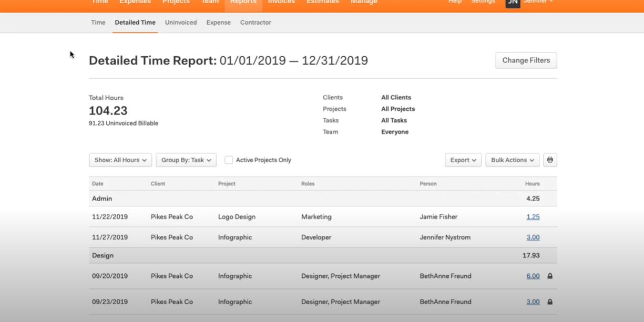Image resolution: width=644 pixels, height=322 pixels.
Task: Print the detailed time report
Action: [550, 160]
